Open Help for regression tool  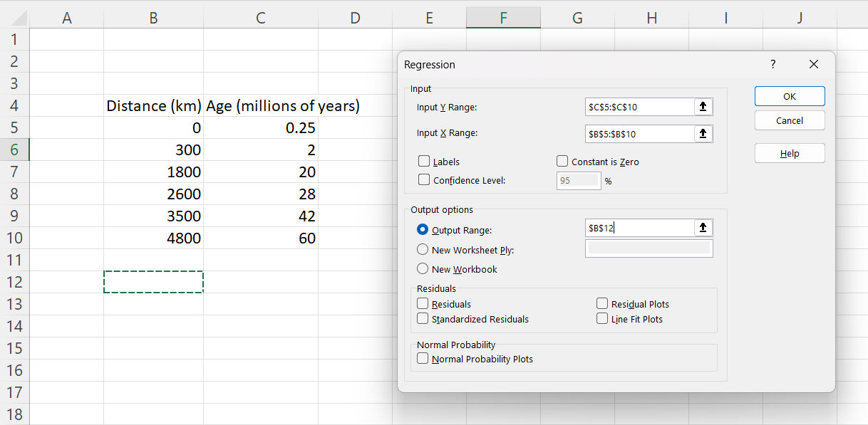pos(790,152)
